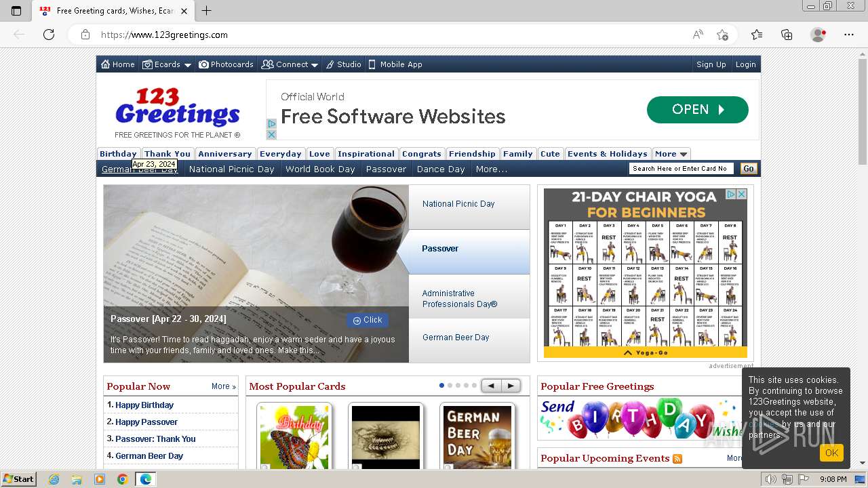Click the OPEN ad button
Image resolution: width=868 pixels, height=488 pixels.
click(698, 110)
